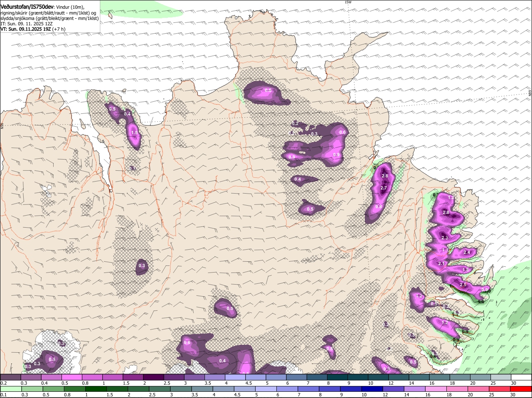
Task: Click the black 1.0 rain value near the coast
Action: [x=481, y=302]
